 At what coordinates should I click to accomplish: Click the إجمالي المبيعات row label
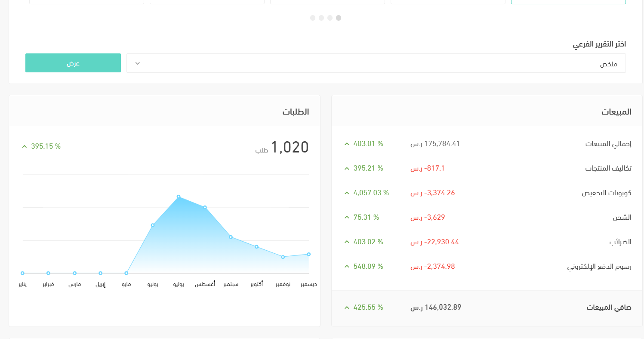[x=608, y=144]
